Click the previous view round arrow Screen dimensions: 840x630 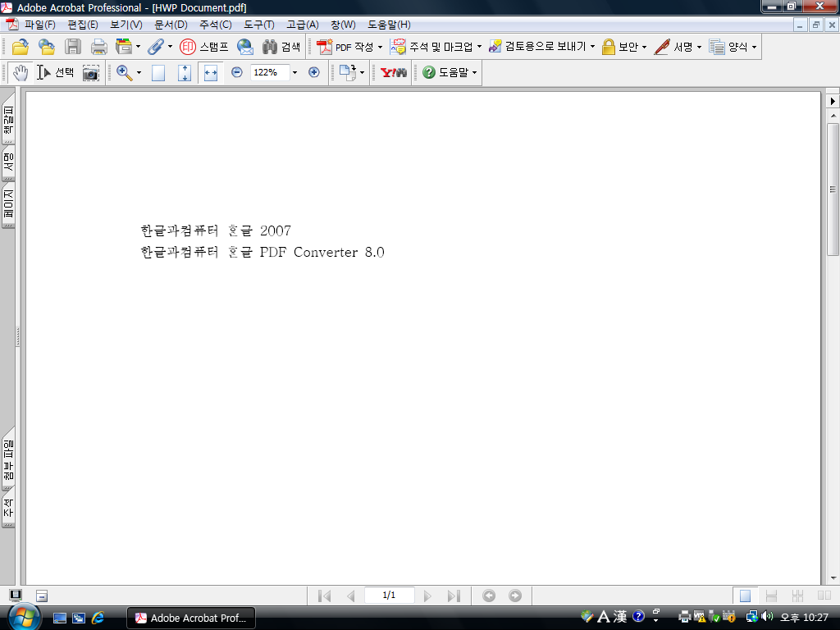coord(489,596)
